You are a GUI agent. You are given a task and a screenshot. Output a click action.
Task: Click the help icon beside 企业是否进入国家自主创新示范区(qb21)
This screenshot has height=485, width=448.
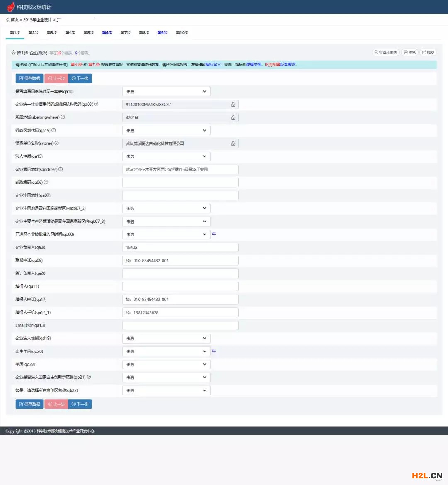click(89, 377)
